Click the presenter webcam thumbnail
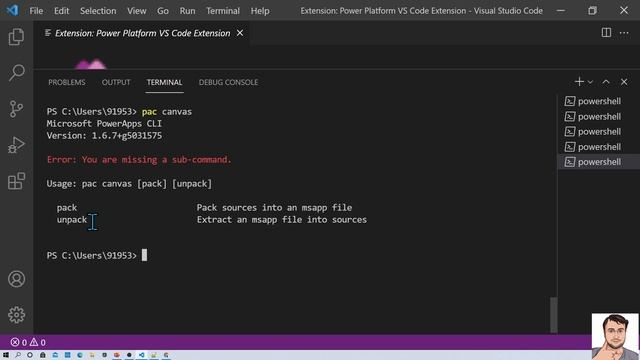 [x=615, y=336]
